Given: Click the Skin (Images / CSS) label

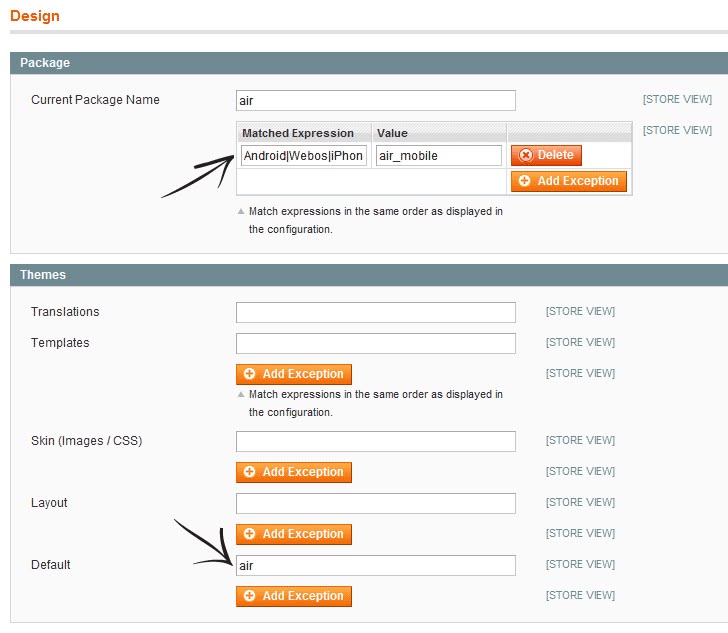Looking at the screenshot, I should tap(86, 441).
